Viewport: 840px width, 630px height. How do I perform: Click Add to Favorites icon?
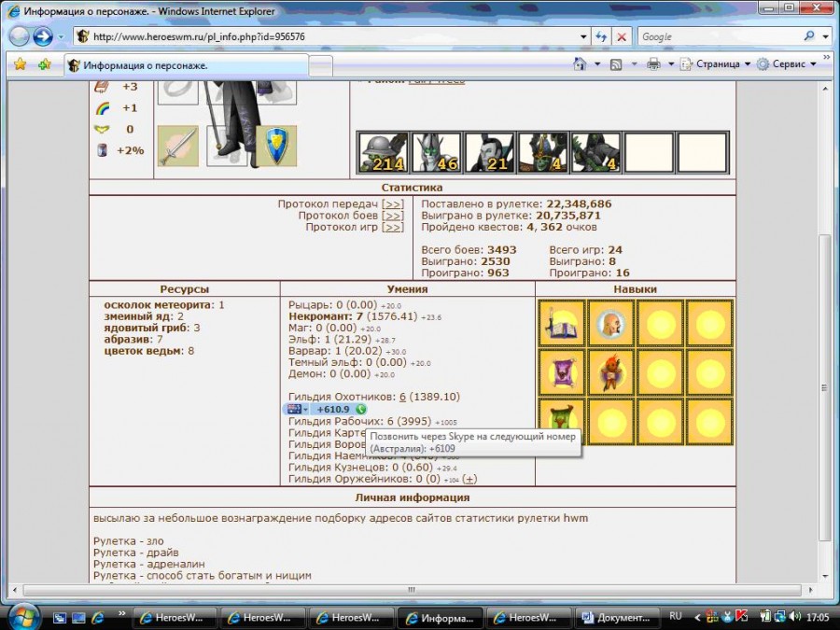pos(45,64)
